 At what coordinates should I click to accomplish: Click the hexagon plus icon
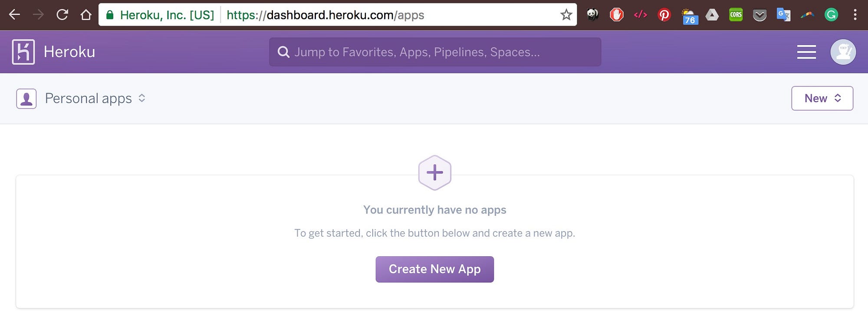coord(434,173)
